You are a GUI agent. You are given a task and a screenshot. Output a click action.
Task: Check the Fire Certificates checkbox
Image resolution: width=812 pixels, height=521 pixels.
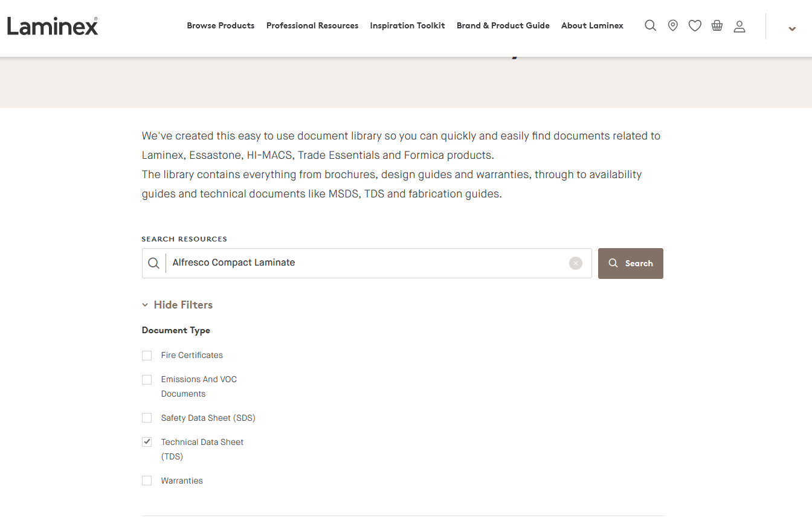pyautogui.click(x=147, y=356)
